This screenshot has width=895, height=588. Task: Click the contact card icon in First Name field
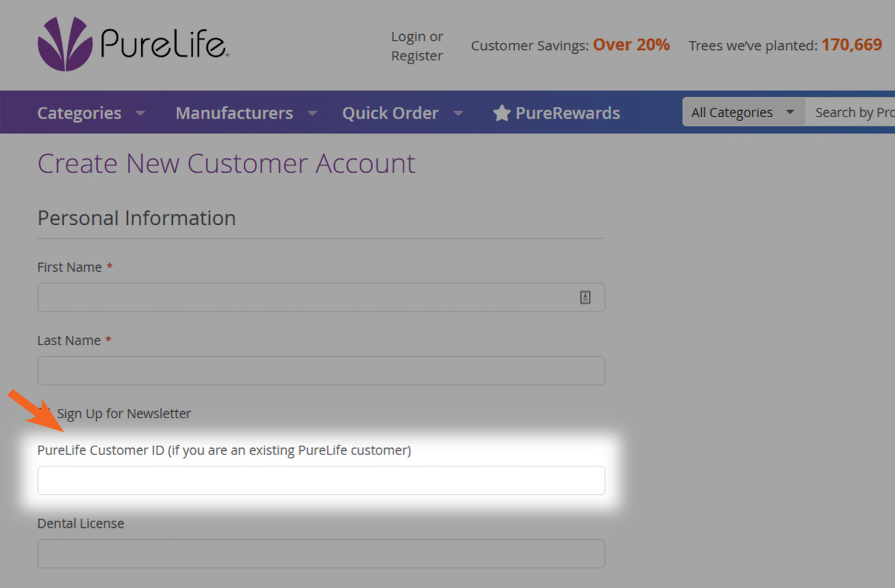point(585,297)
